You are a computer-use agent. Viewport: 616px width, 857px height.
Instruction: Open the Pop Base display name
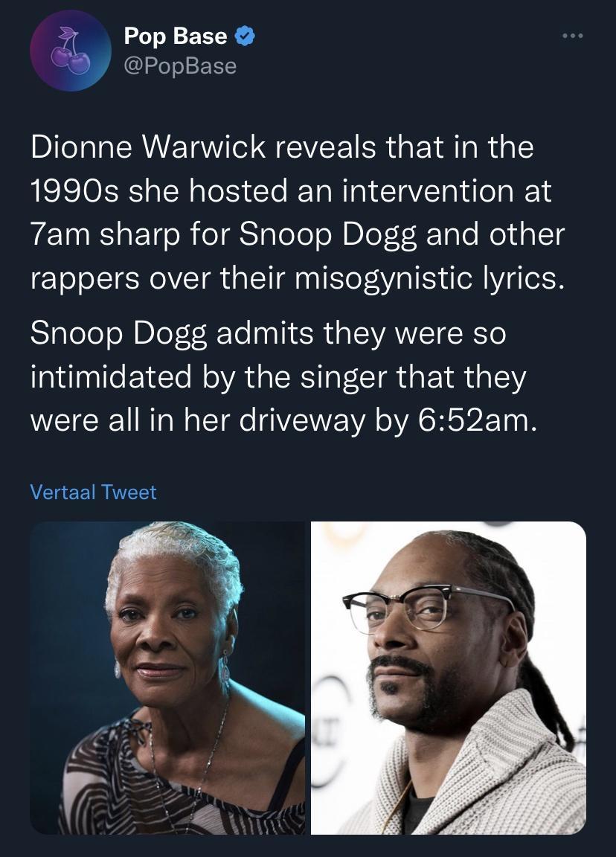(x=176, y=36)
